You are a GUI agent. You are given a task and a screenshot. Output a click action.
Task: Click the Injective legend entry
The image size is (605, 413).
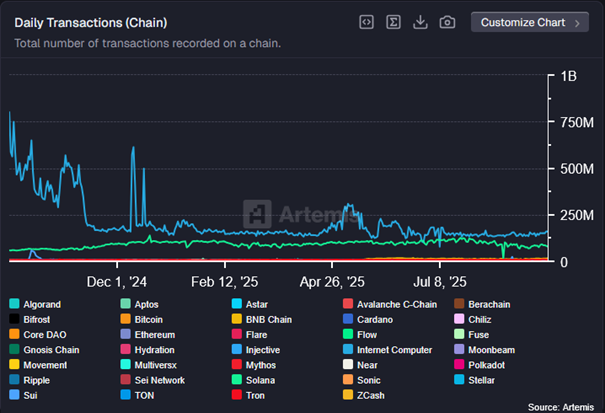pyautogui.click(x=256, y=350)
